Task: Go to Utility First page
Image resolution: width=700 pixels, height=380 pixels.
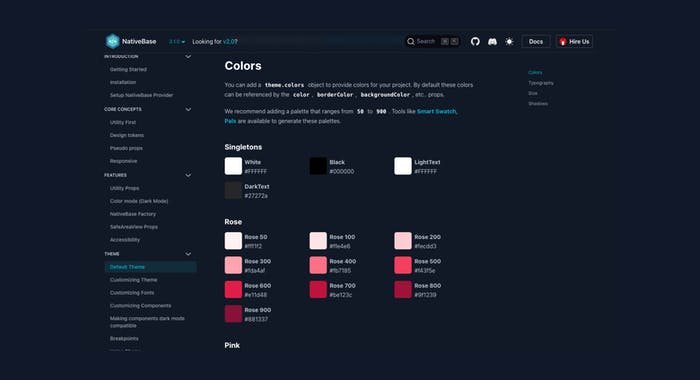Action: pos(123,122)
